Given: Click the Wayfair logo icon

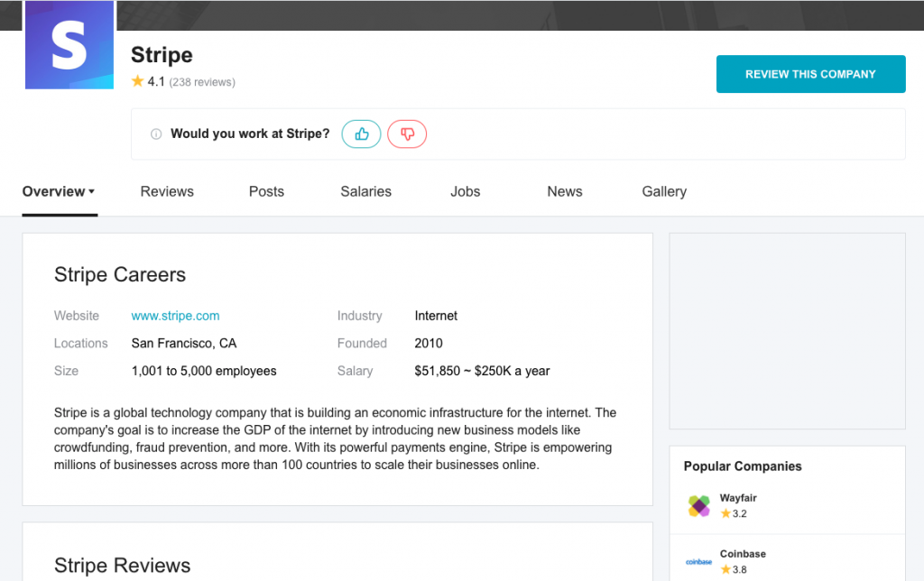Looking at the screenshot, I should point(699,506).
